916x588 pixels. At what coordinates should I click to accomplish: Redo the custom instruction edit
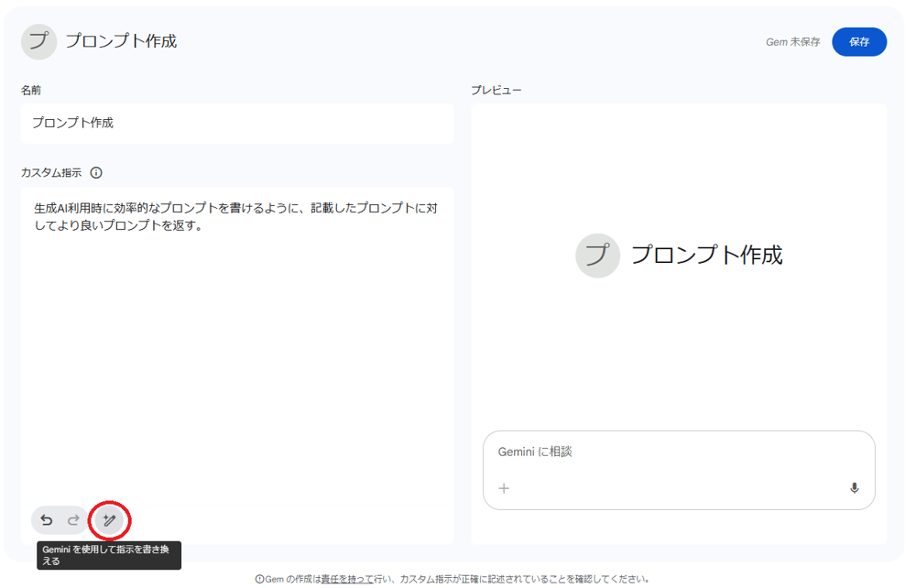[x=73, y=519]
